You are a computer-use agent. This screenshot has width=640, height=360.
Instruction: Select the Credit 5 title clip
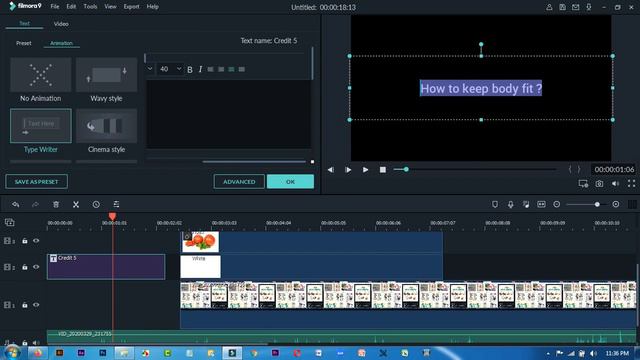pyautogui.click(x=106, y=267)
